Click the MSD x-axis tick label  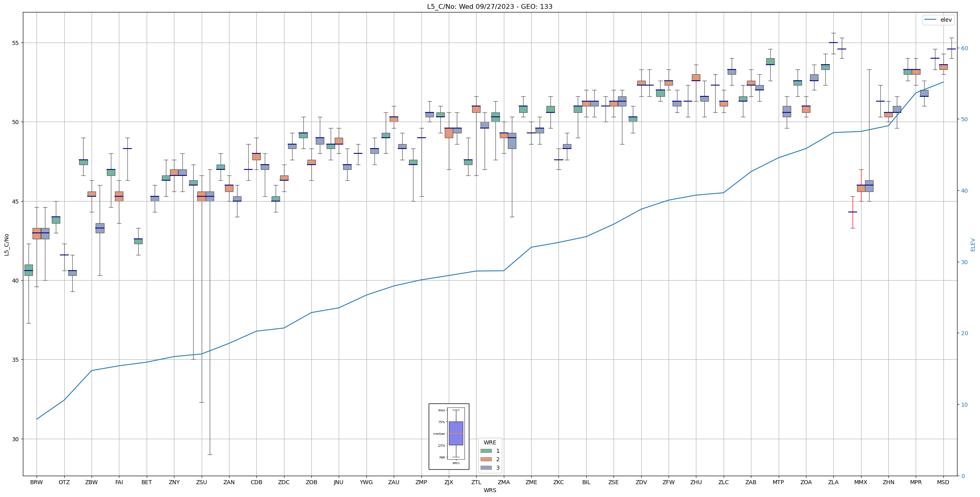click(x=943, y=482)
